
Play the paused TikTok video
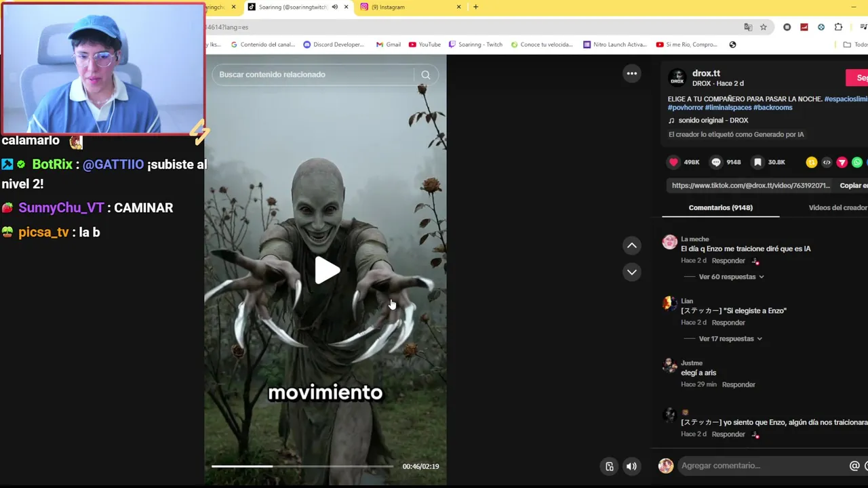(327, 270)
